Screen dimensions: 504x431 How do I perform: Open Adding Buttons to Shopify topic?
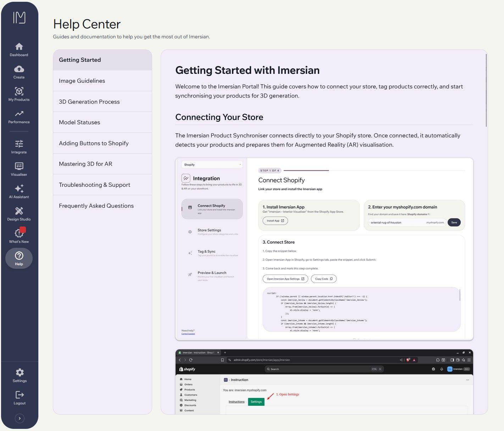[103, 143]
